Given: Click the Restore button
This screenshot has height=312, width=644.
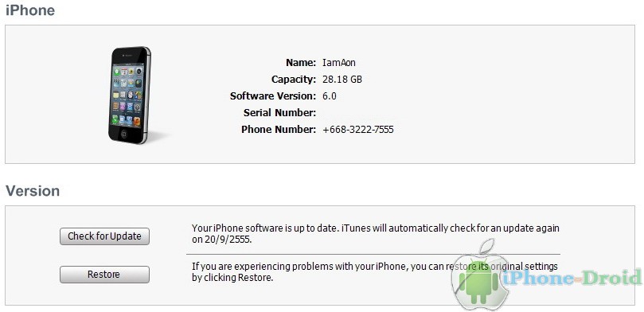Looking at the screenshot, I should click(x=104, y=275).
